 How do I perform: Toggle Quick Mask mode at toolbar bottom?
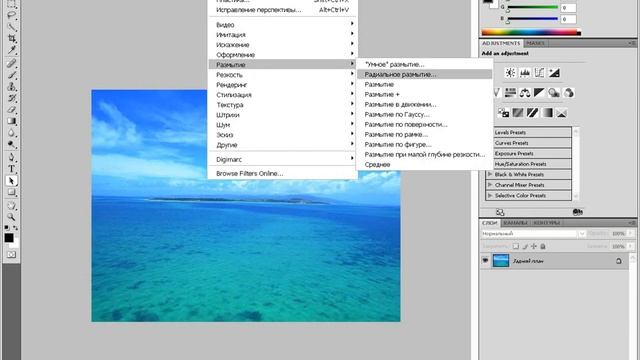pyautogui.click(x=11, y=254)
